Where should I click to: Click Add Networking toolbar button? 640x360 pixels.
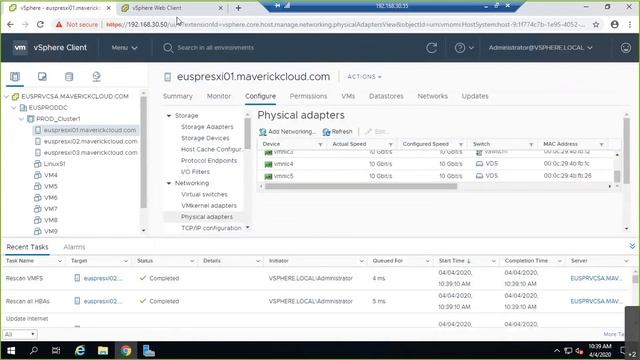[287, 131]
